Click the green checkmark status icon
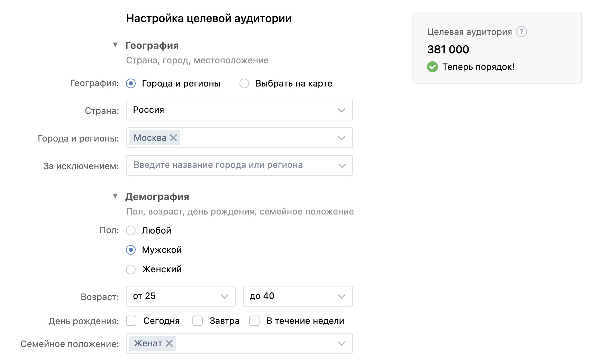600x364 pixels. click(x=432, y=67)
